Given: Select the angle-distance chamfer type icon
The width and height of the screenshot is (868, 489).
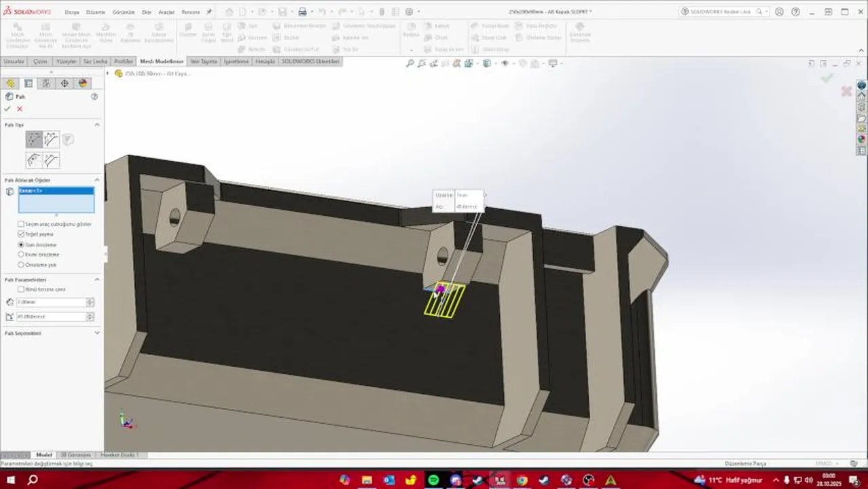Looking at the screenshot, I should pos(34,139).
